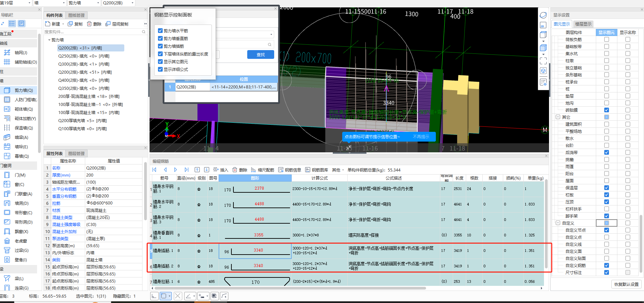Screen dimensions: 644x303
Task: Switch to 图层管理 tab
Action: (x=76, y=154)
